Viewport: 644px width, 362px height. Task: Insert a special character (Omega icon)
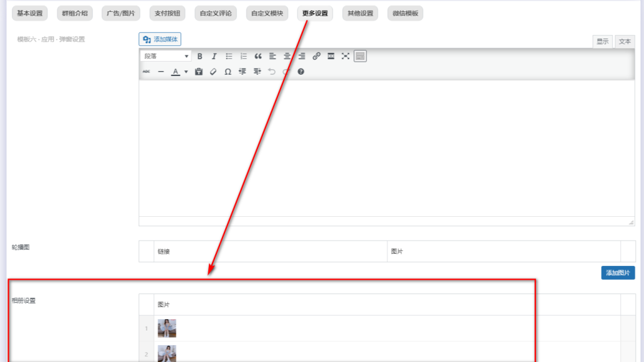pos(228,72)
